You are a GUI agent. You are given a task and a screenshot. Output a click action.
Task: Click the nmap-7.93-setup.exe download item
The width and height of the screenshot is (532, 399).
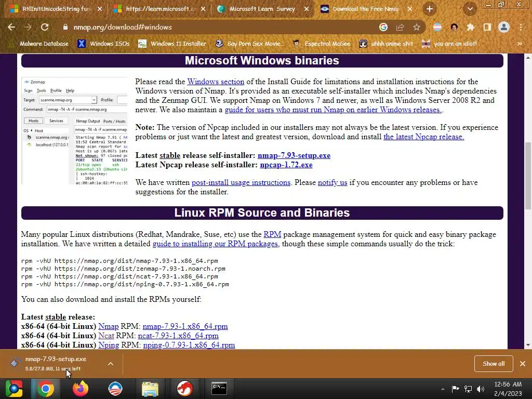tap(56, 363)
